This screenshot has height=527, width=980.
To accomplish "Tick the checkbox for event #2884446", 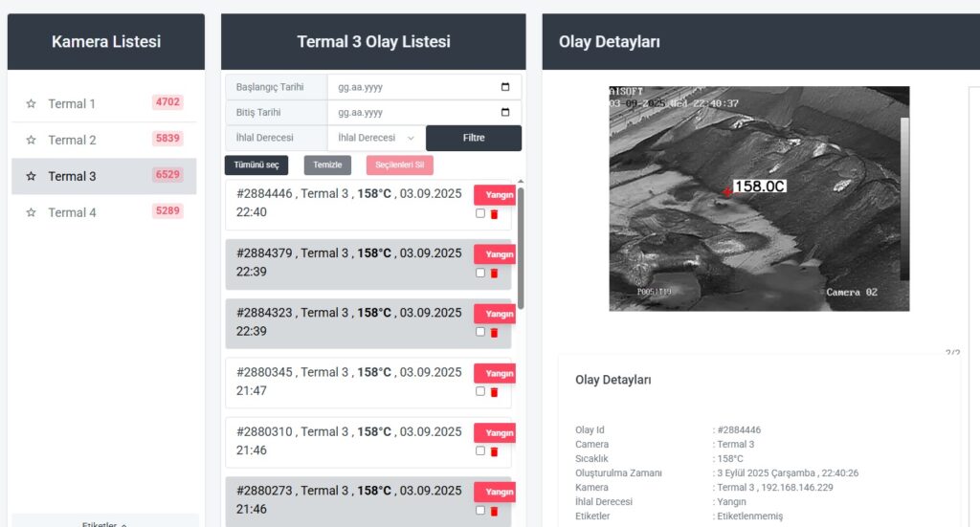I will [480, 214].
